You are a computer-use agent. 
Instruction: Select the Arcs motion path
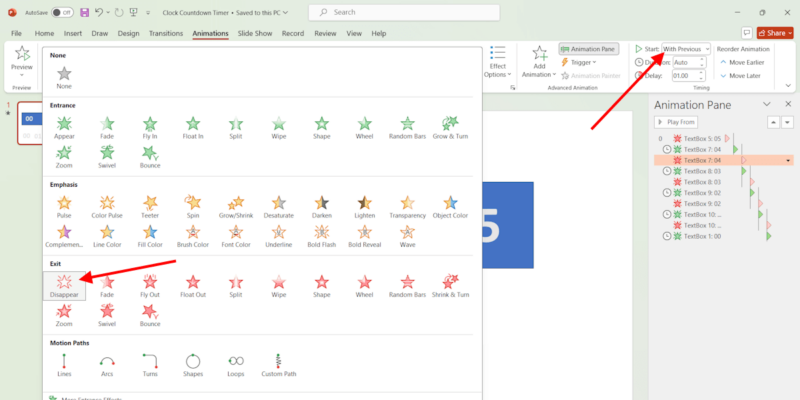107,365
